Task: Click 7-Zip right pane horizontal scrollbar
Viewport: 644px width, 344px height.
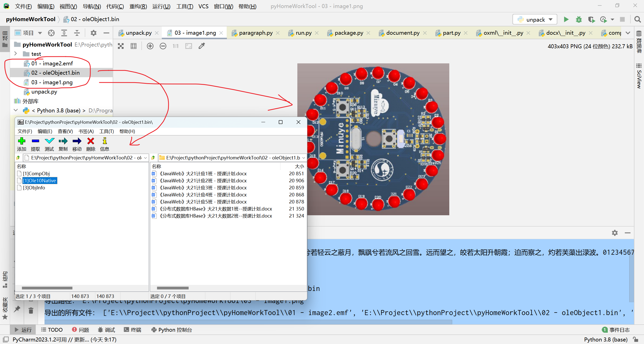Action: point(173,288)
